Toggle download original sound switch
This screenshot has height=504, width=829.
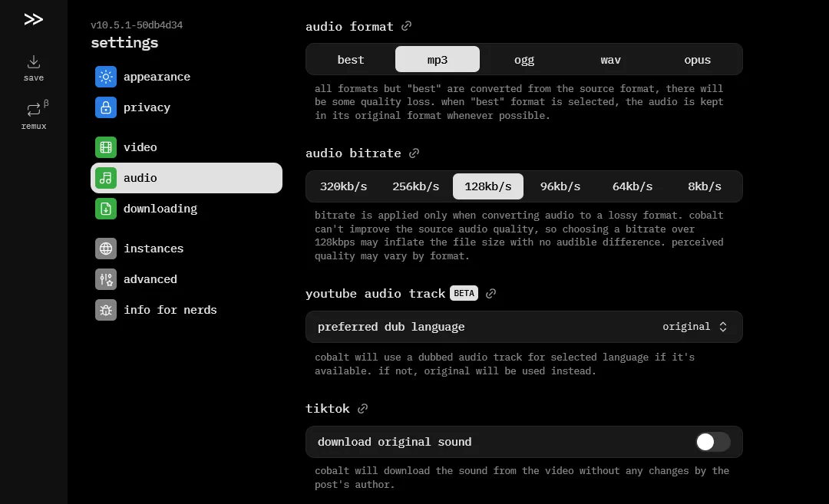click(712, 442)
